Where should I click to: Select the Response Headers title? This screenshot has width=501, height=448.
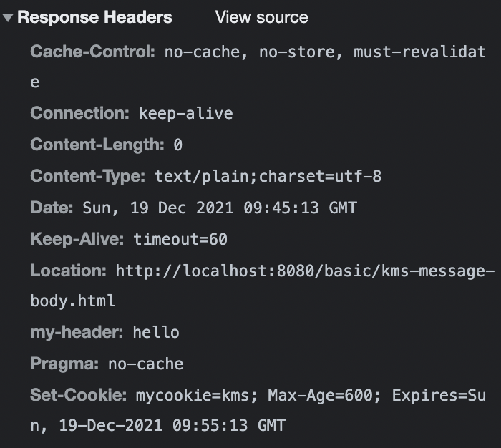pyautogui.click(x=94, y=17)
